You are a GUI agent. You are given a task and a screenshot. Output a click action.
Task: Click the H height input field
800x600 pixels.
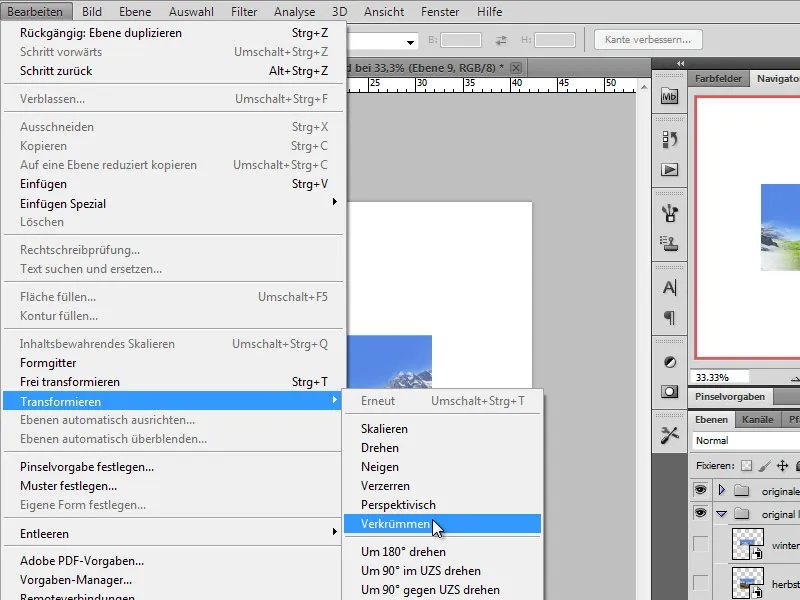(x=555, y=40)
